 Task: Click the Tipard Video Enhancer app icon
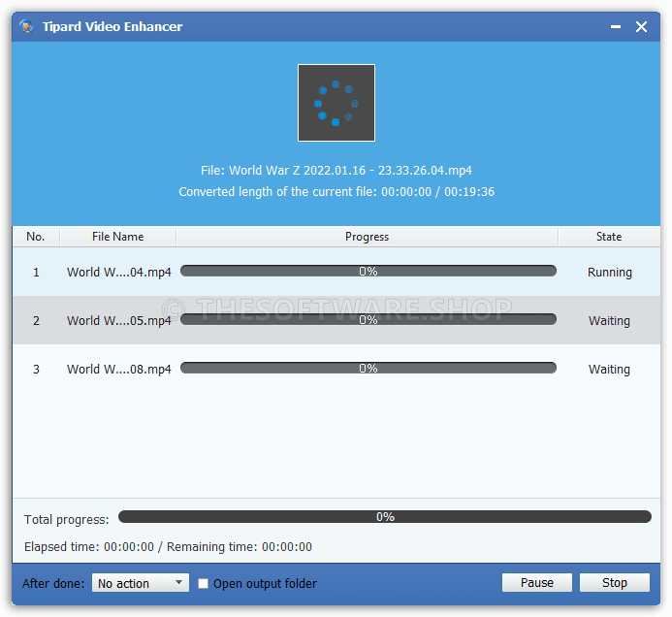pyautogui.click(x=26, y=26)
